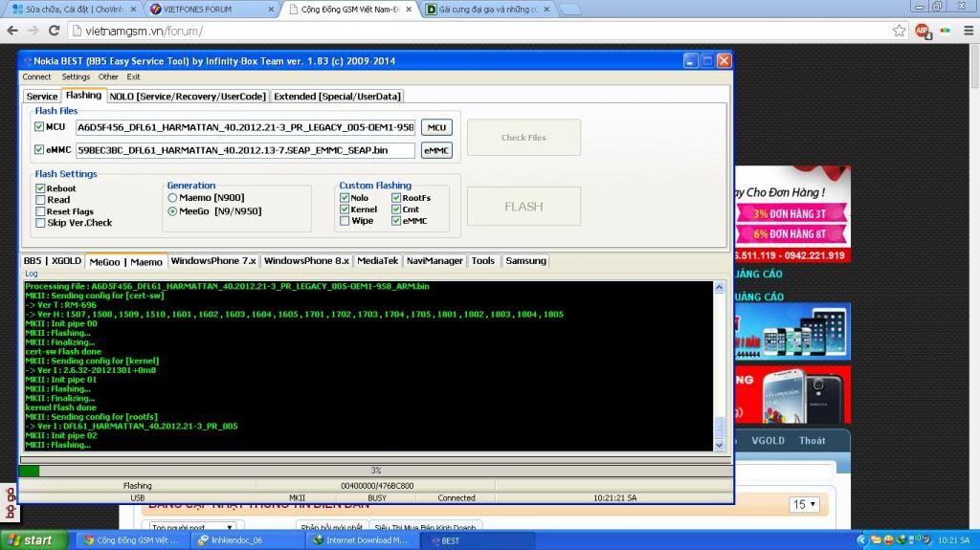
Task: Open NOLO [Service/Recovery/UserCode] tab
Action: [188, 97]
